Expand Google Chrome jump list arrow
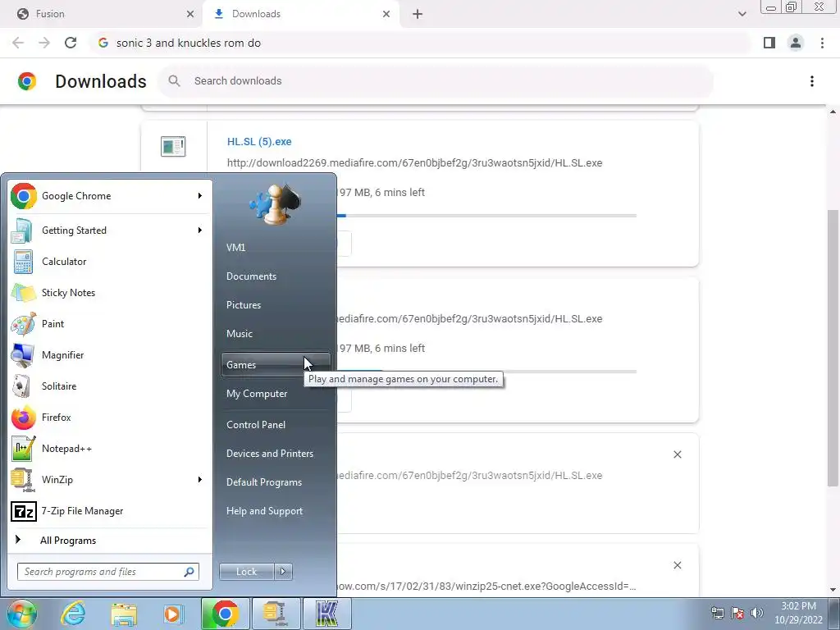Screen dimensions: 840x630 (200, 196)
